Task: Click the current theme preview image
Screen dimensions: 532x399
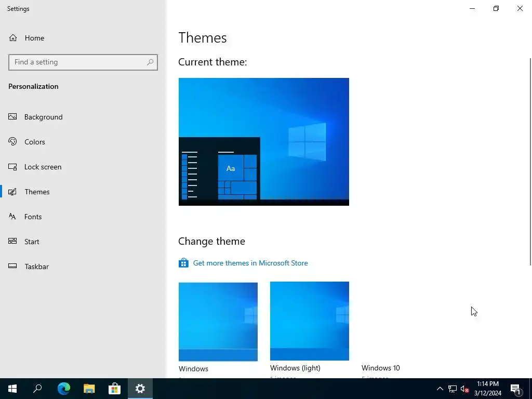Action: click(263, 142)
